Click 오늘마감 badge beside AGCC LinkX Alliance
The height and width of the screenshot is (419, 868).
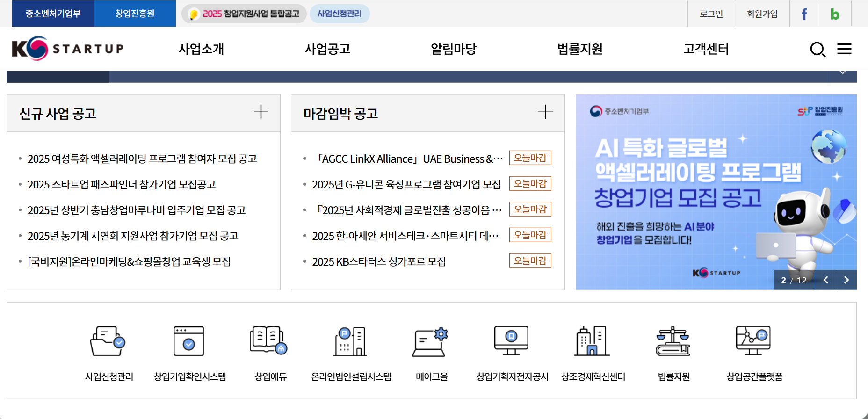click(530, 158)
